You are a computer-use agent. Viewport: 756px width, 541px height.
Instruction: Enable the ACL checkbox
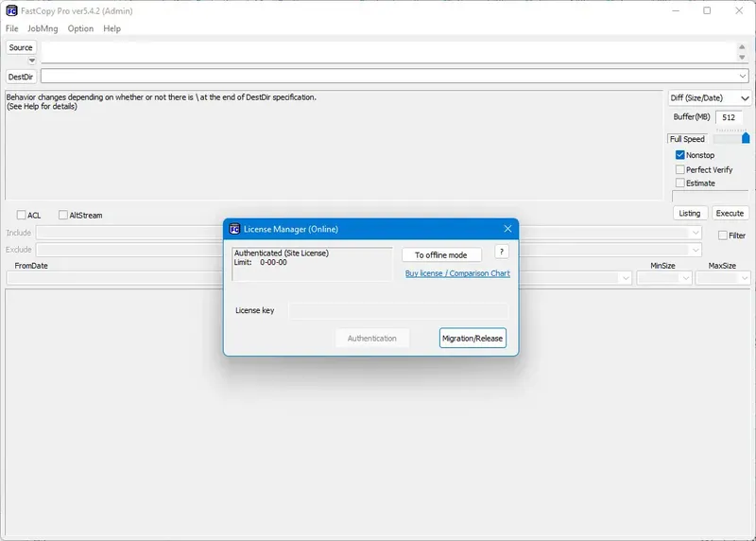click(x=21, y=215)
